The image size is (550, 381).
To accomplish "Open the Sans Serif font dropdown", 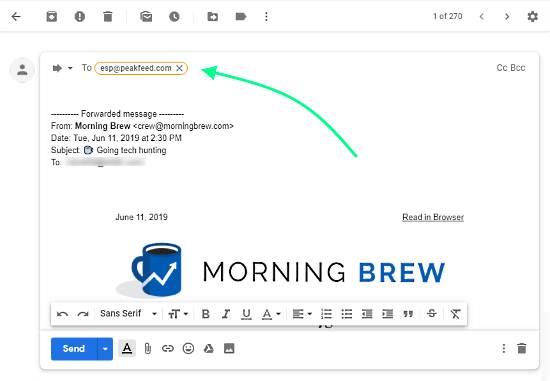I will (x=128, y=313).
